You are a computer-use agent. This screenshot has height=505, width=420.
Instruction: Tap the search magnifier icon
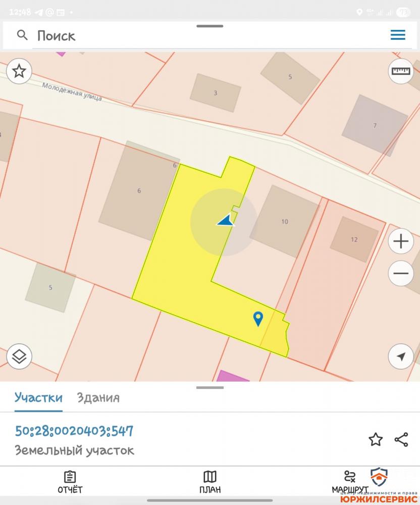(22, 35)
